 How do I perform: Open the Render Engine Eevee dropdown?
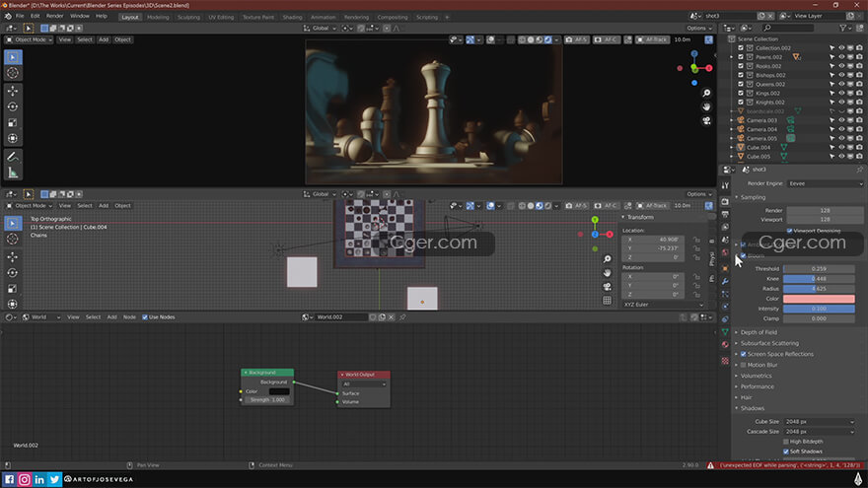tap(825, 183)
